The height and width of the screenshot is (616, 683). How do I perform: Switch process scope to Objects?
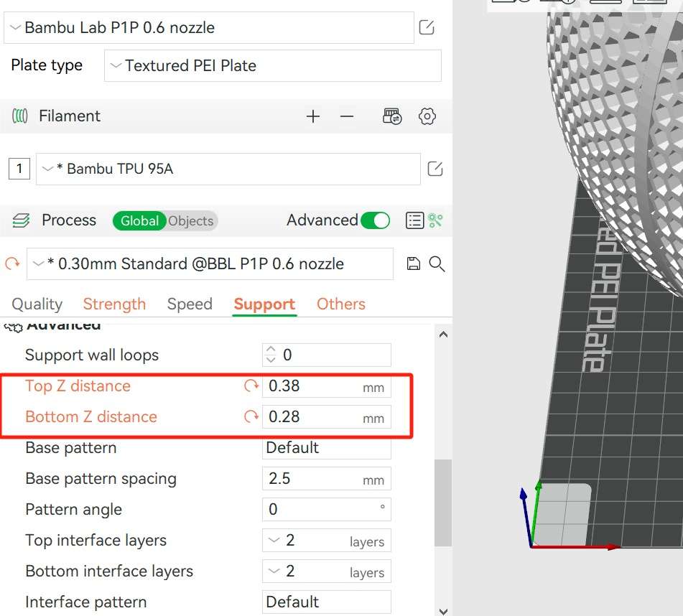[x=191, y=221]
